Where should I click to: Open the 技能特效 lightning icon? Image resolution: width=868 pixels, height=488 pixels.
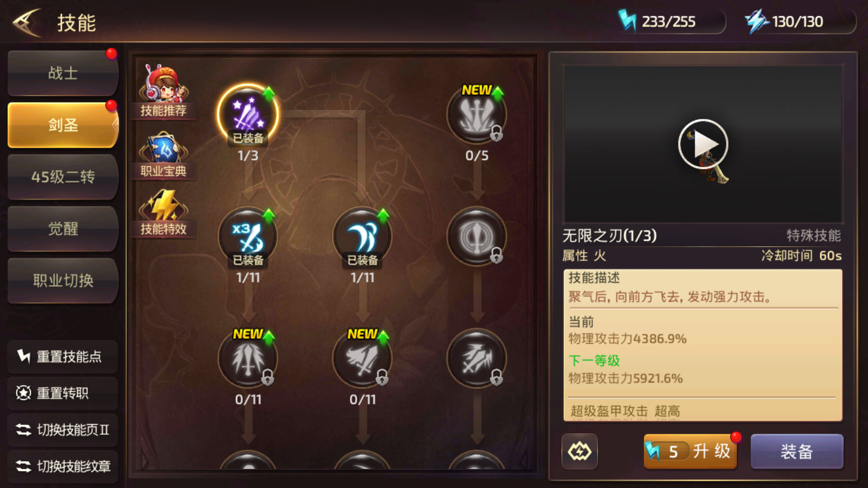tap(163, 213)
